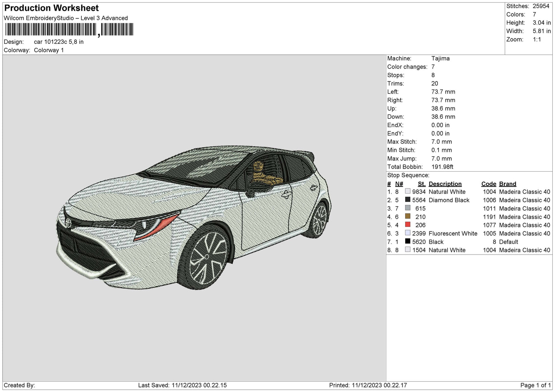This screenshot has width=555, height=392.
Task: Click the 'Production Worksheet' heading
Action: (x=51, y=8)
